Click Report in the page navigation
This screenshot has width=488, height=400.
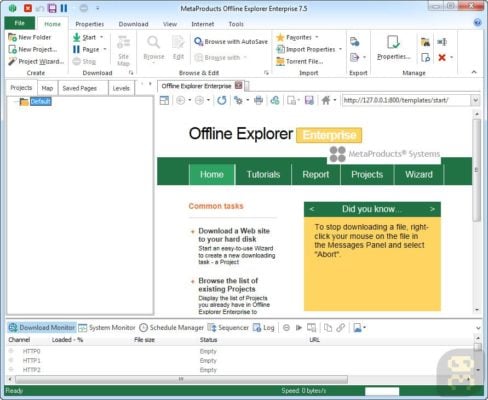coord(316,174)
